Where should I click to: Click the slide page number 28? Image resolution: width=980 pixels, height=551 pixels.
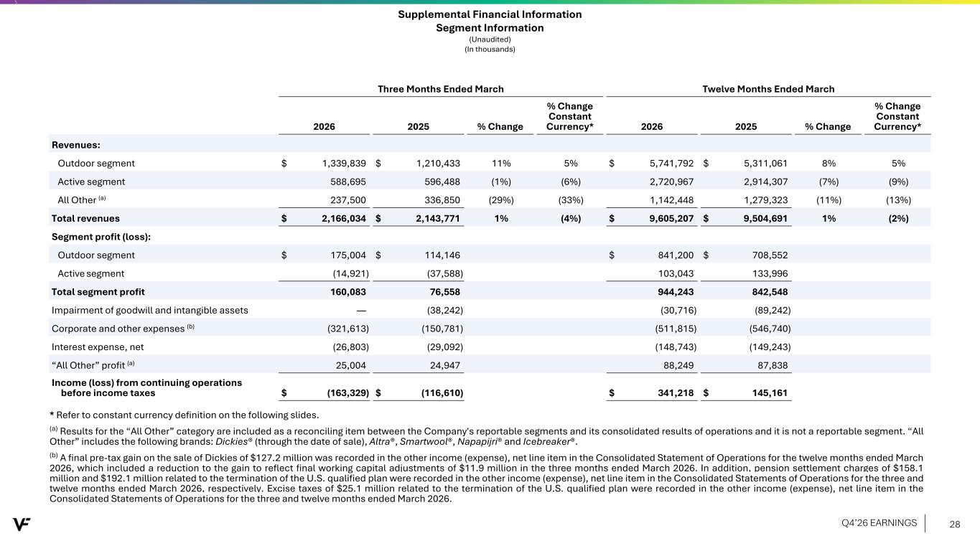(x=956, y=524)
